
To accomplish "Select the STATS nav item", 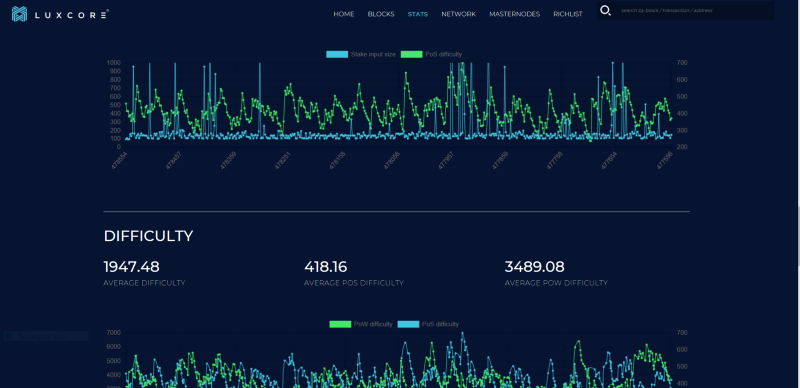I will 418,14.
